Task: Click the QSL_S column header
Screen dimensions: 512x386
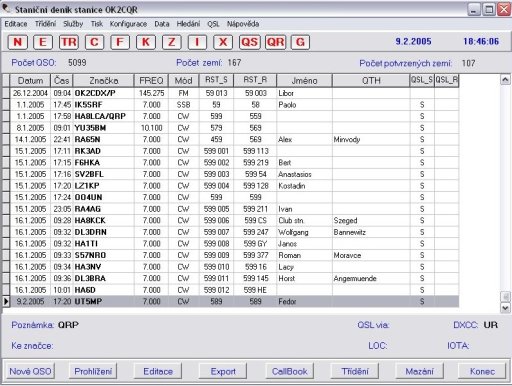Action: point(422,81)
